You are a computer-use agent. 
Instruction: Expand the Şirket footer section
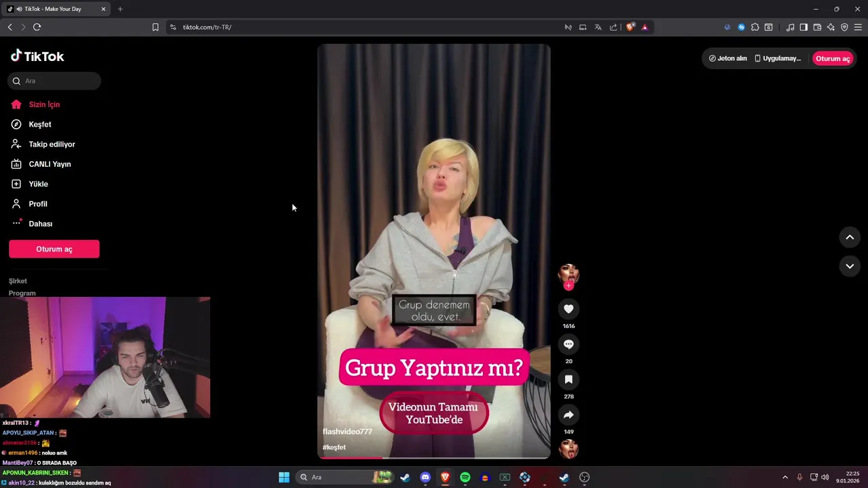coord(18,281)
